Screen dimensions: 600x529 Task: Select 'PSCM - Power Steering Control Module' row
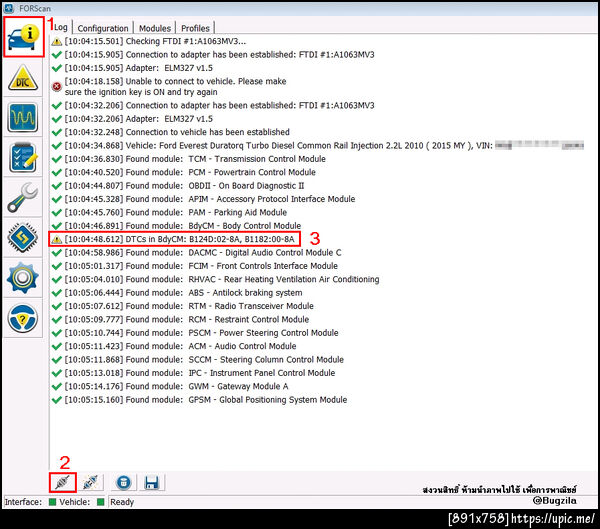[x=195, y=333]
